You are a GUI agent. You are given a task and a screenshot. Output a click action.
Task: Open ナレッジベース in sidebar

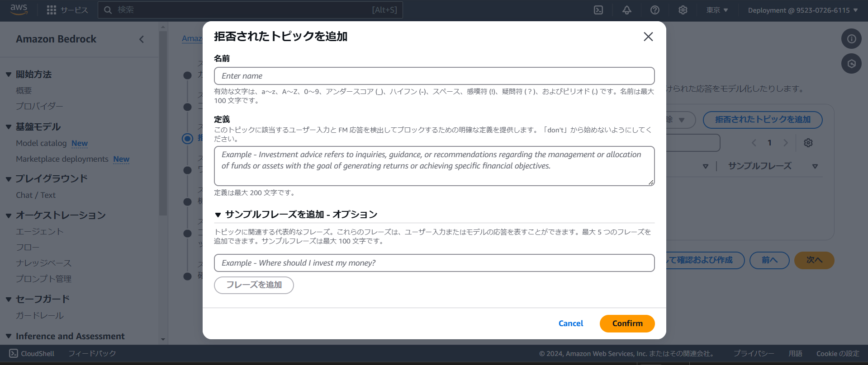click(43, 263)
